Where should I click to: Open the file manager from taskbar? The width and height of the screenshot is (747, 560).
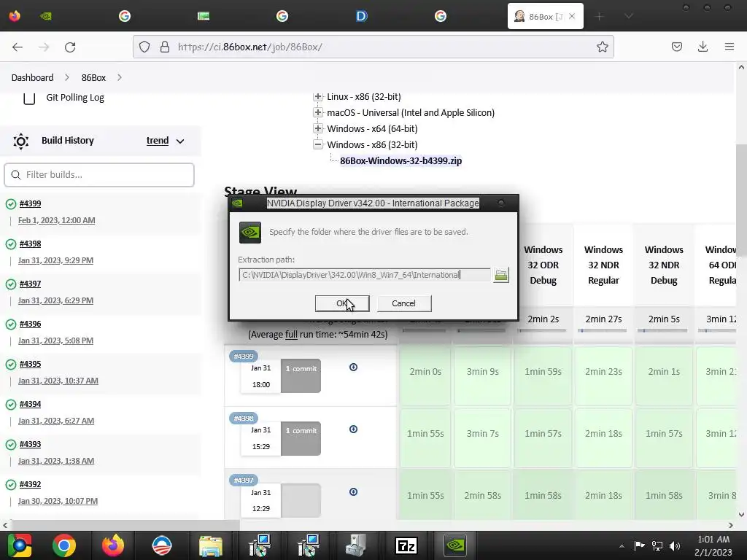[x=211, y=545]
